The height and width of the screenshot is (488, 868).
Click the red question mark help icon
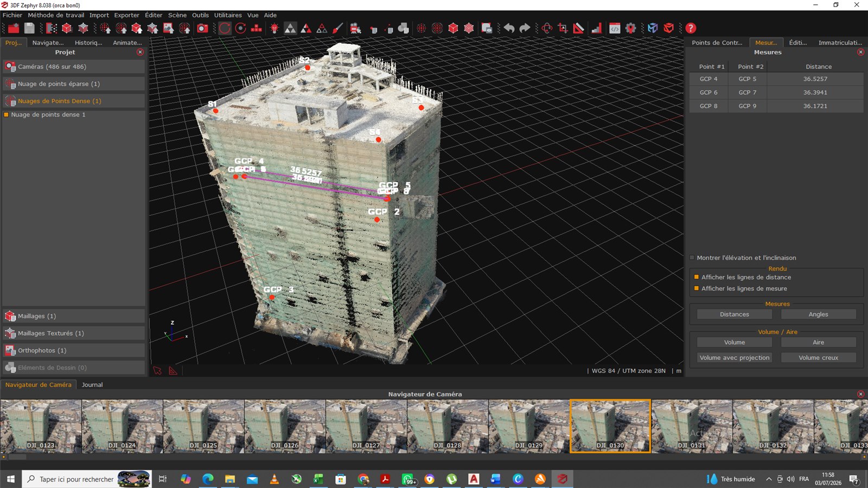[691, 28]
